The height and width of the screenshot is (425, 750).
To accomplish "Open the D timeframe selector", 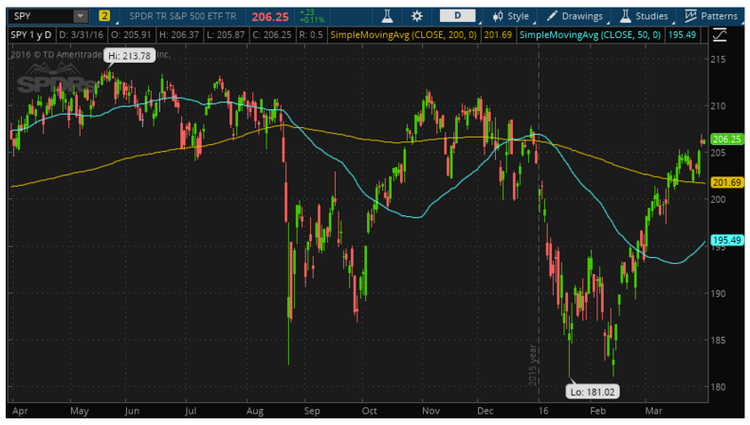I will pyautogui.click(x=458, y=17).
